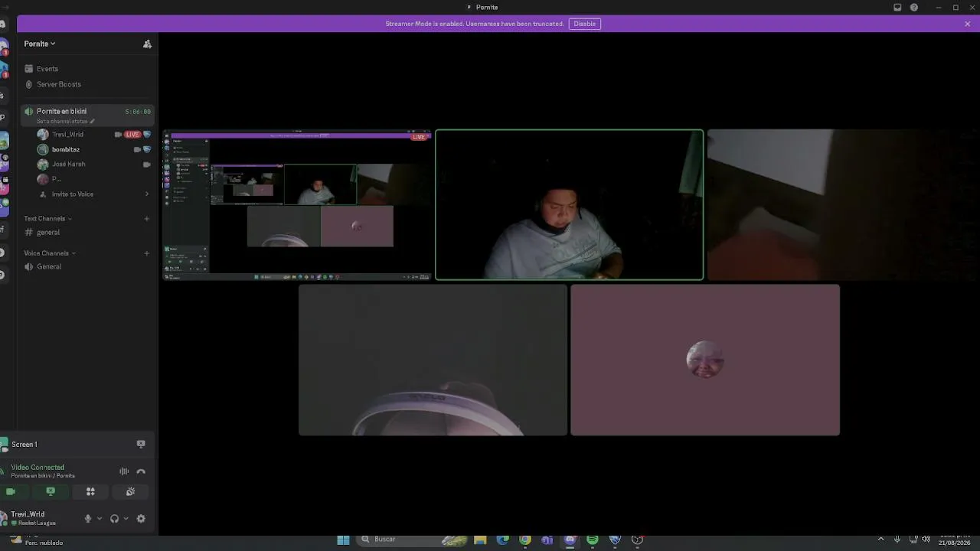Click the taskbar Buscar search box
980x551 pixels.
point(413,540)
